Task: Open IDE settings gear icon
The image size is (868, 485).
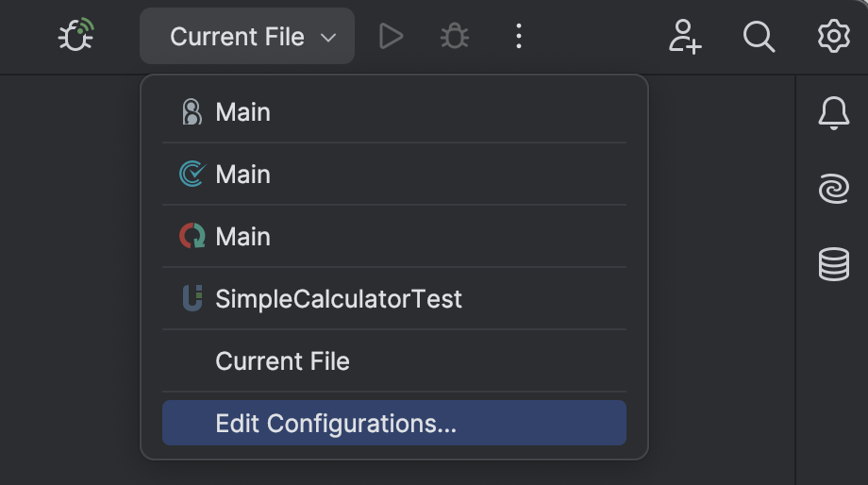Action: point(834,37)
